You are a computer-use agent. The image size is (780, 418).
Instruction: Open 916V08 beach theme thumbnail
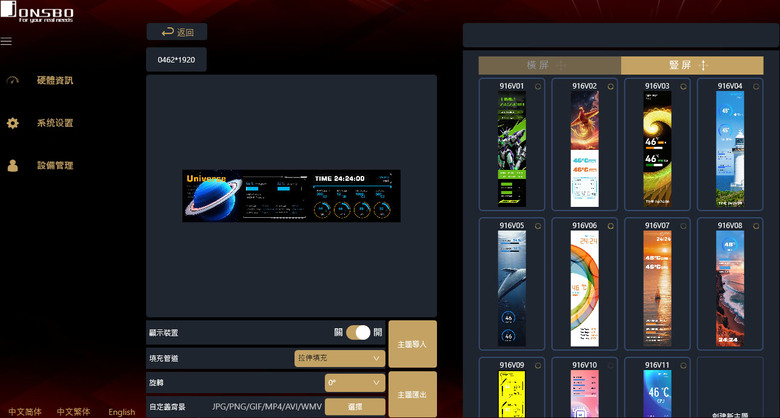[730, 288]
